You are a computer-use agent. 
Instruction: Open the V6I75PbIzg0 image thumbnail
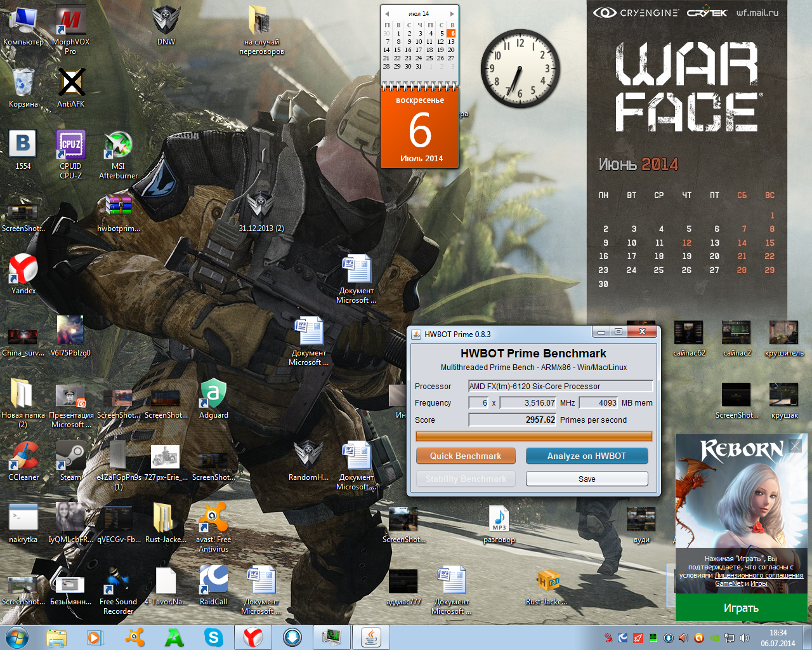[x=70, y=336]
